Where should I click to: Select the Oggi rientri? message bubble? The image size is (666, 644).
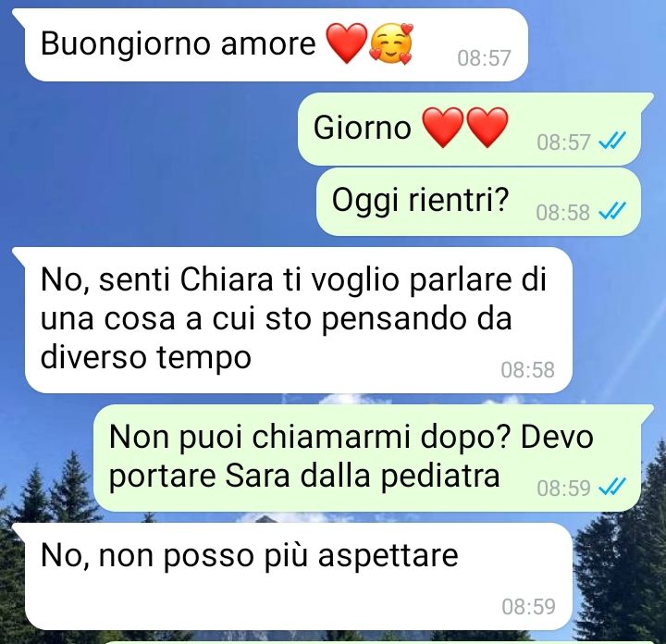click(479, 202)
